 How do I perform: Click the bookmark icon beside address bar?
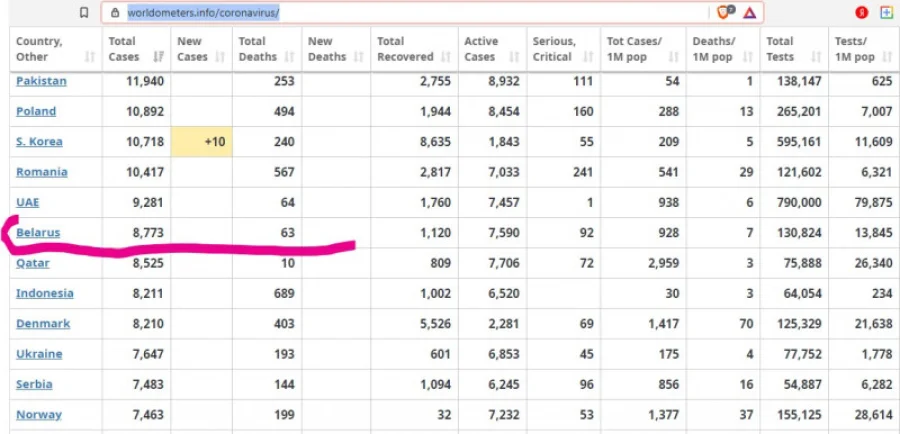[84, 13]
